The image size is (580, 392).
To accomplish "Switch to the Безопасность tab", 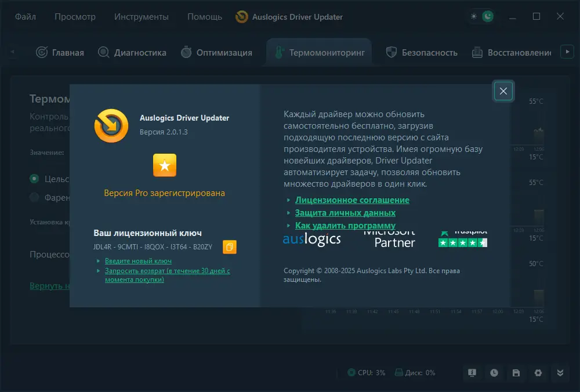I will tap(422, 53).
